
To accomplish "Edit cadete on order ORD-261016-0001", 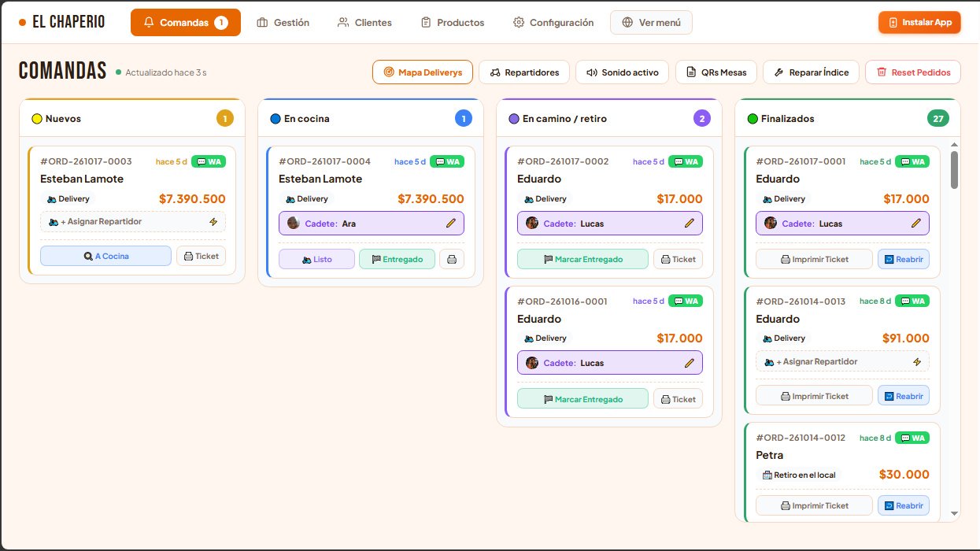I will (690, 363).
